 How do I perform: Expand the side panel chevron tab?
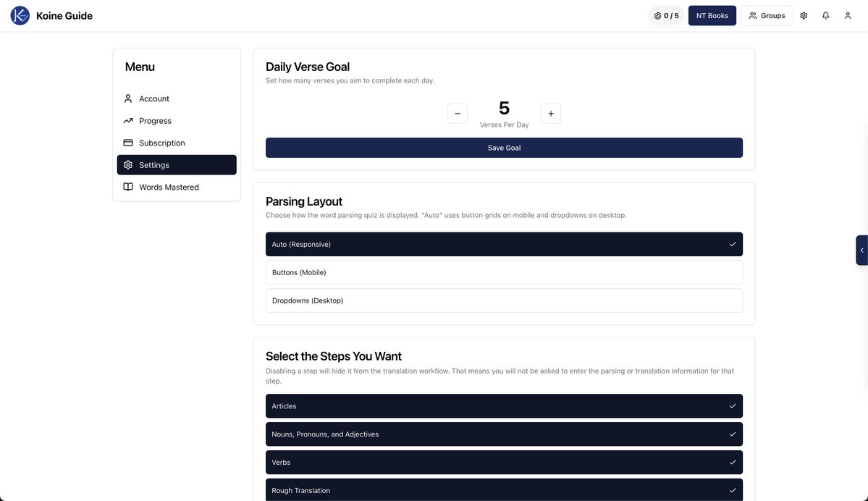[862, 250]
